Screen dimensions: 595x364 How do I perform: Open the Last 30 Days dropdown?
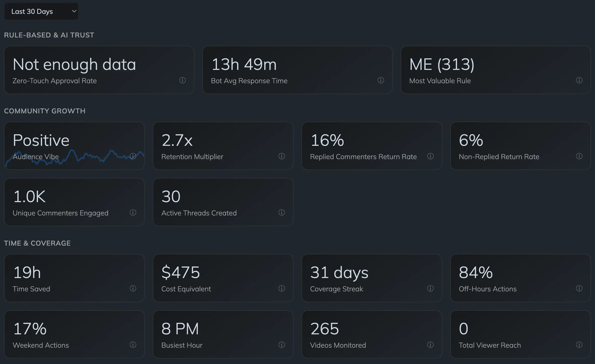41,11
